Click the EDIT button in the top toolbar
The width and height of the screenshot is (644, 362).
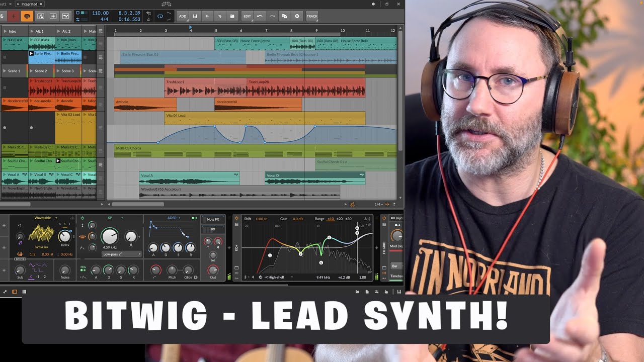point(247,16)
